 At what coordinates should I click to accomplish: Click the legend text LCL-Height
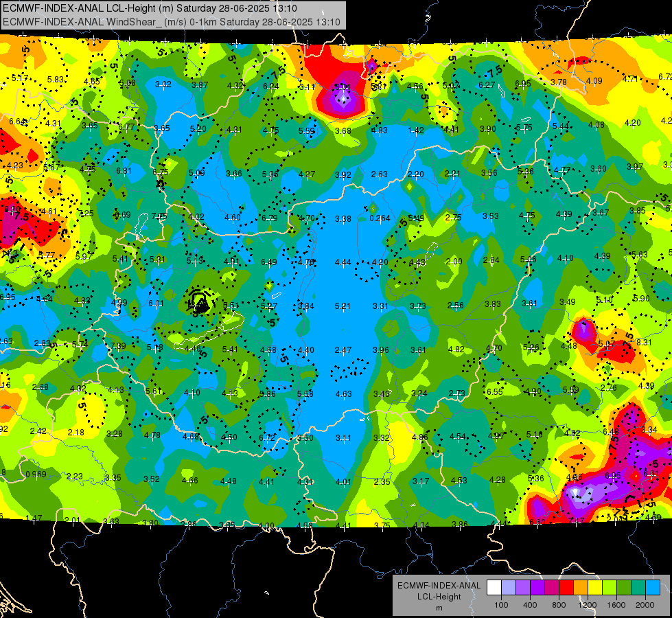(x=439, y=597)
